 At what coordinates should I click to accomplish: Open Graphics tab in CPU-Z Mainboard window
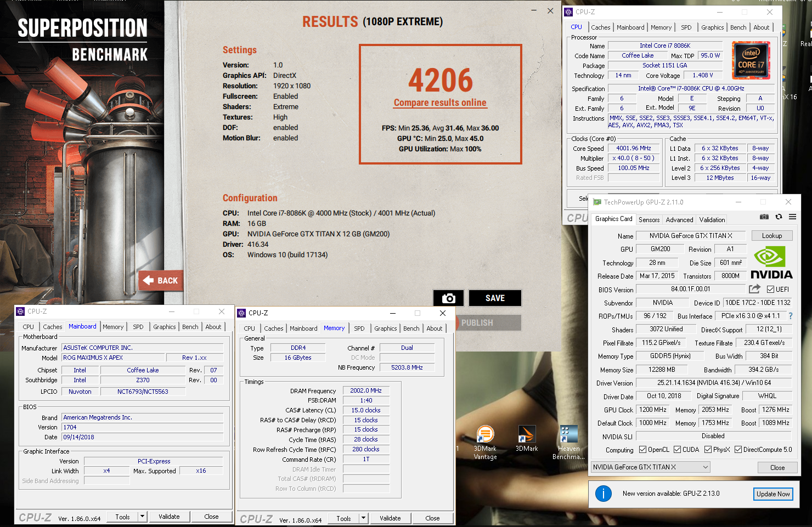[x=165, y=327]
